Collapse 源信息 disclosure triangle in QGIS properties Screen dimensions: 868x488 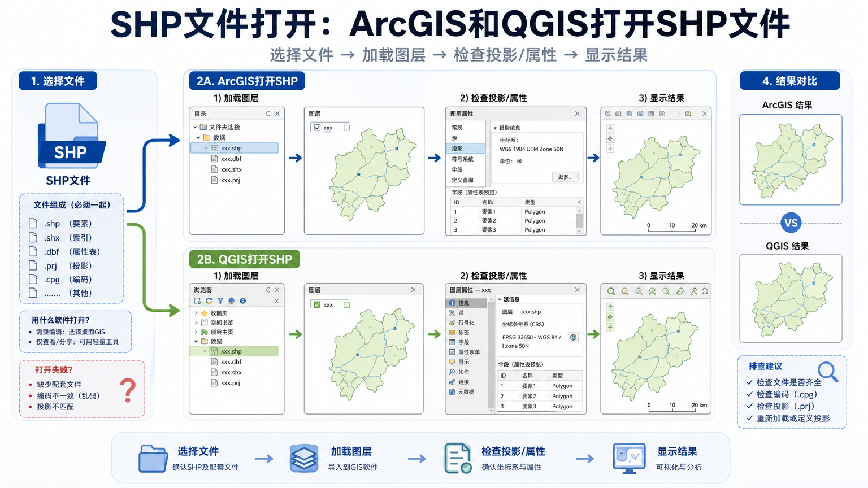pyautogui.click(x=500, y=299)
